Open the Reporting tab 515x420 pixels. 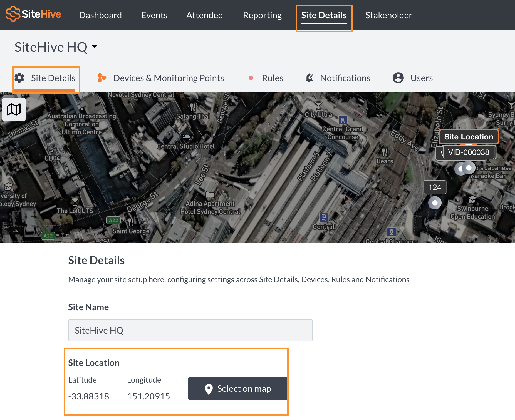point(262,15)
